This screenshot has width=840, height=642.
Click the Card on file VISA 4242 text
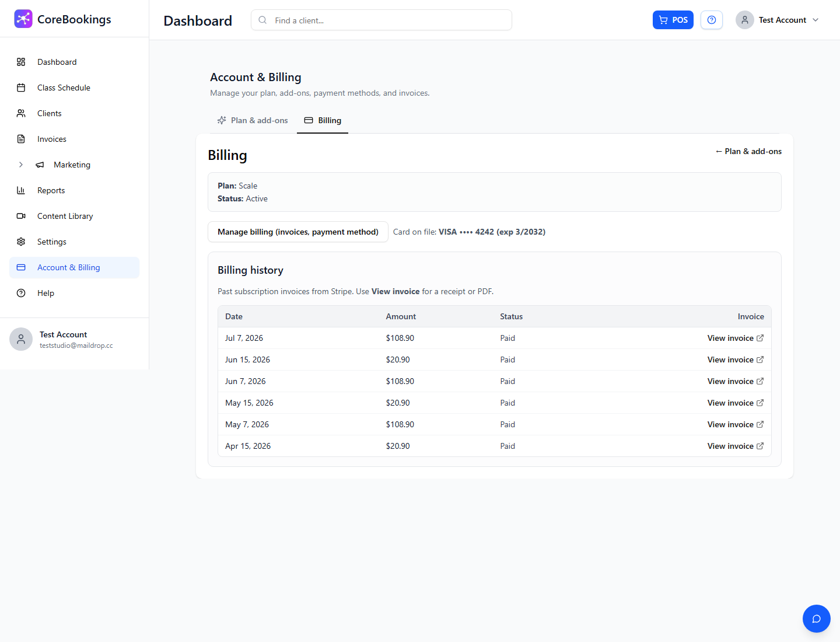point(469,232)
